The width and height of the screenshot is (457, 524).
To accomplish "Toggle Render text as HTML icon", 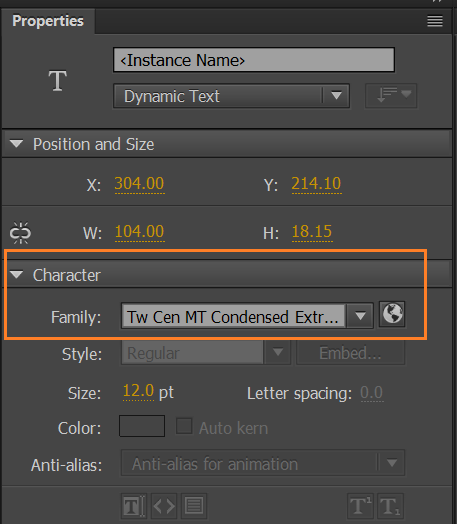I will coord(164,506).
